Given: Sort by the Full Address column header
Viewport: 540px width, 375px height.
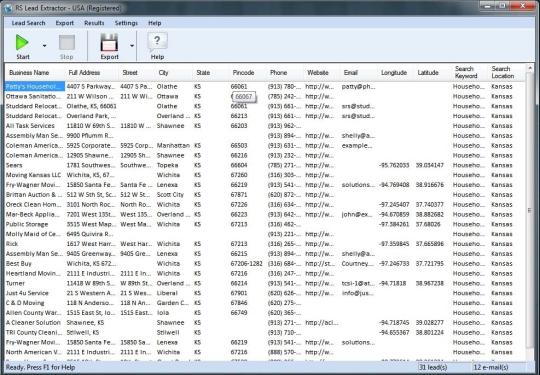Looking at the screenshot, I should click(92, 73).
